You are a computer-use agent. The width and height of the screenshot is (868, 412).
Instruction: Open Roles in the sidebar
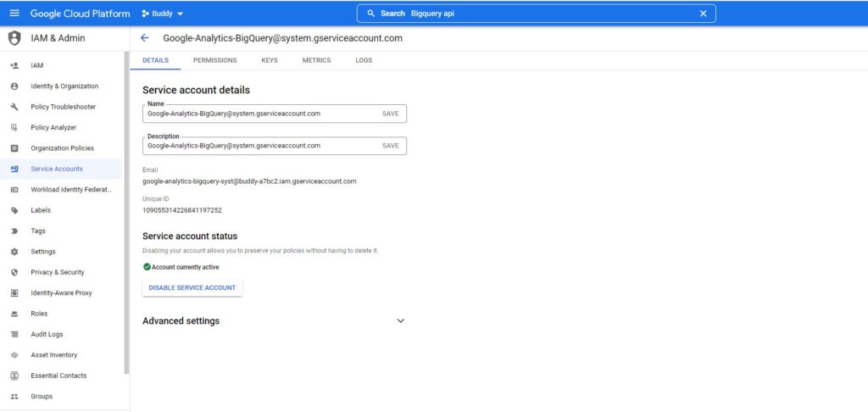click(39, 314)
